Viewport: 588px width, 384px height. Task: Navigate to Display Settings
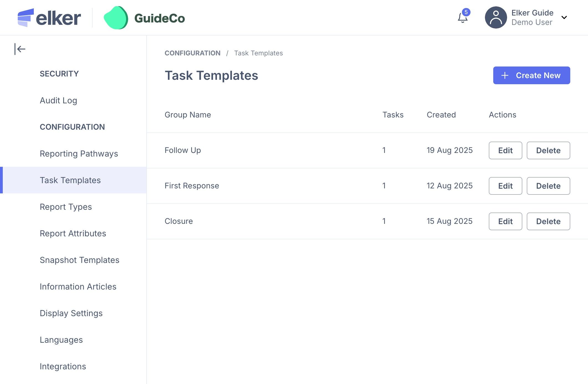coord(71,313)
